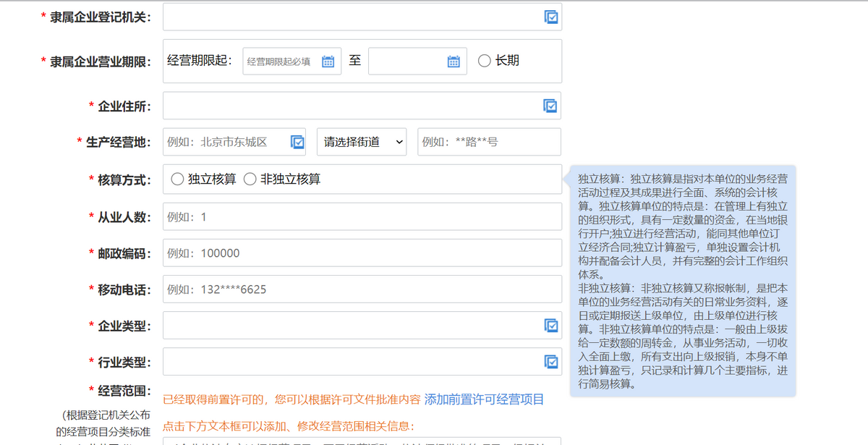Open the region picker in 生产经营地

pos(297,141)
